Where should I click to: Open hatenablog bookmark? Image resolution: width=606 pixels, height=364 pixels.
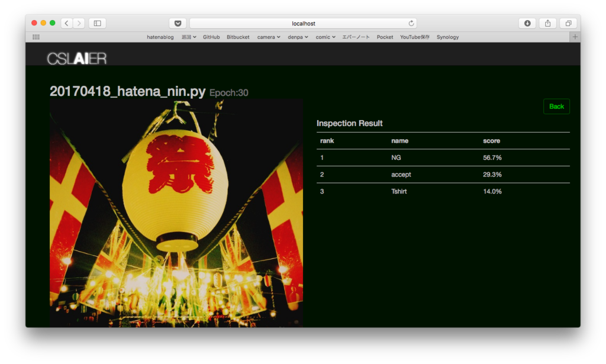coord(160,37)
